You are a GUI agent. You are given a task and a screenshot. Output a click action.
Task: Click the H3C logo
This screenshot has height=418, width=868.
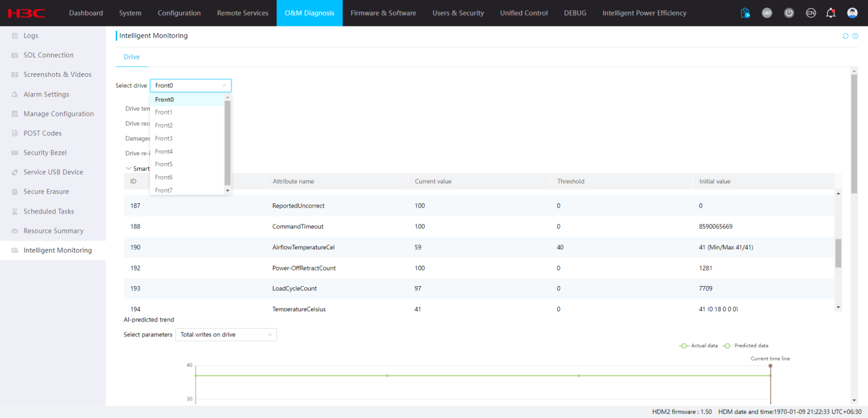(x=27, y=13)
